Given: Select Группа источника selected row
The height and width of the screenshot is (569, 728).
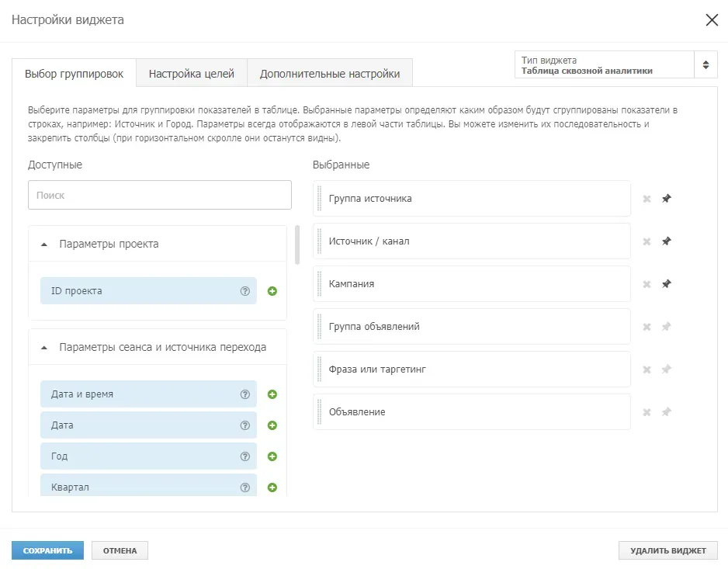Looking at the screenshot, I should [472, 199].
